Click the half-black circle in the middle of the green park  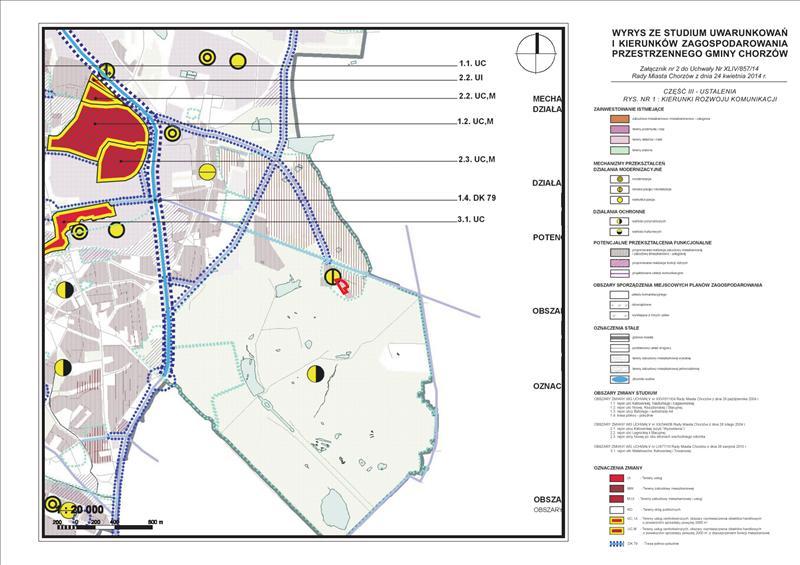coord(315,374)
